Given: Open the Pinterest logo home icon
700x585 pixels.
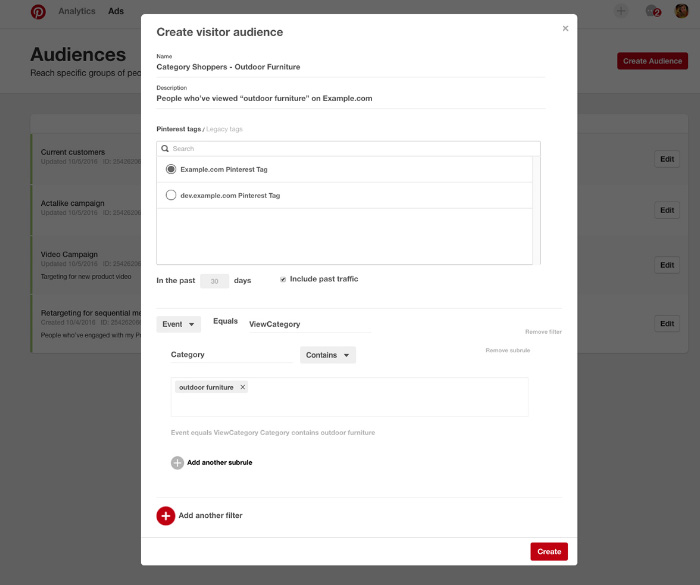Looking at the screenshot, I should (38, 12).
